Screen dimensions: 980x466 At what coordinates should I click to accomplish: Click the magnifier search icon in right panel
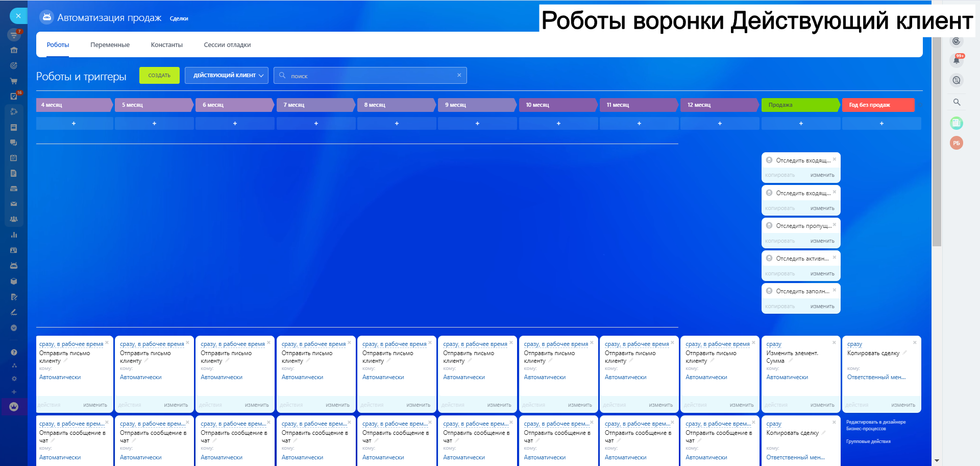(x=957, y=102)
